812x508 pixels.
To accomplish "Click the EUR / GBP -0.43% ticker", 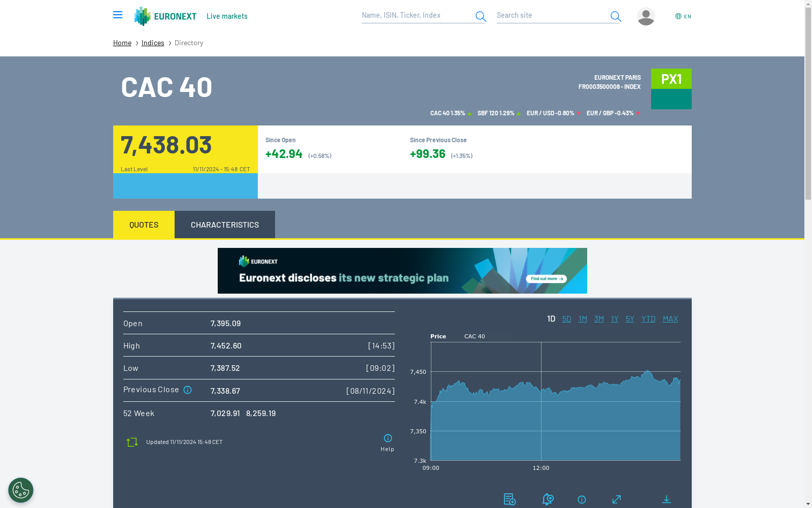I will 613,113.
